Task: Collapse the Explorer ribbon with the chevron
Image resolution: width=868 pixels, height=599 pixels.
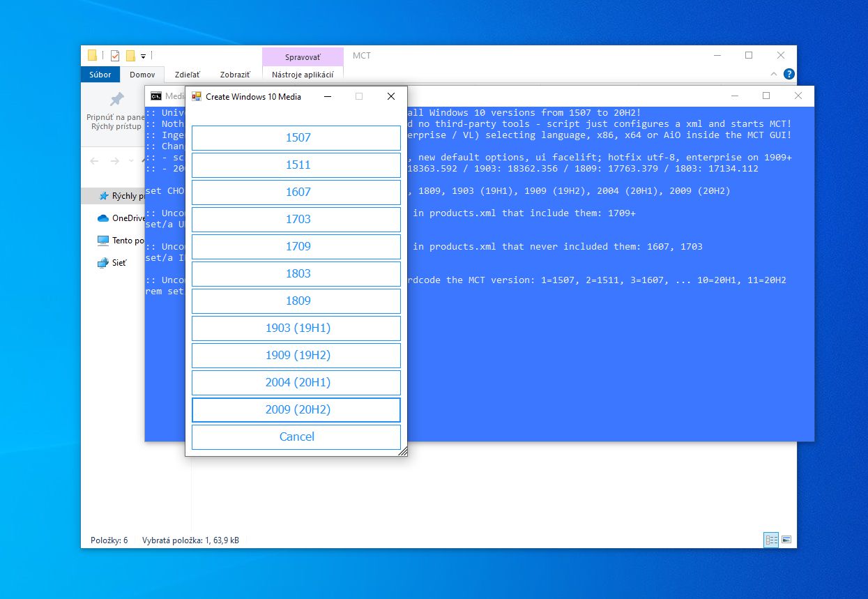Action: pyautogui.click(x=774, y=74)
